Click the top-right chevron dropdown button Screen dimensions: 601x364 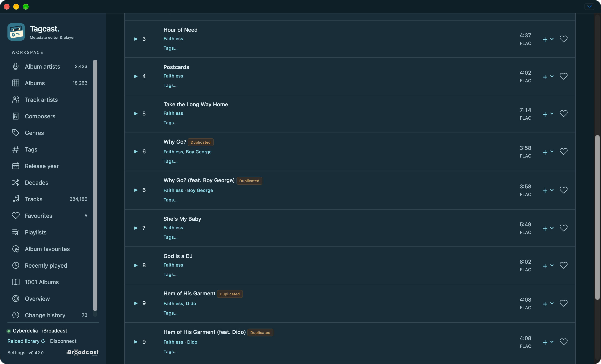(x=589, y=7)
